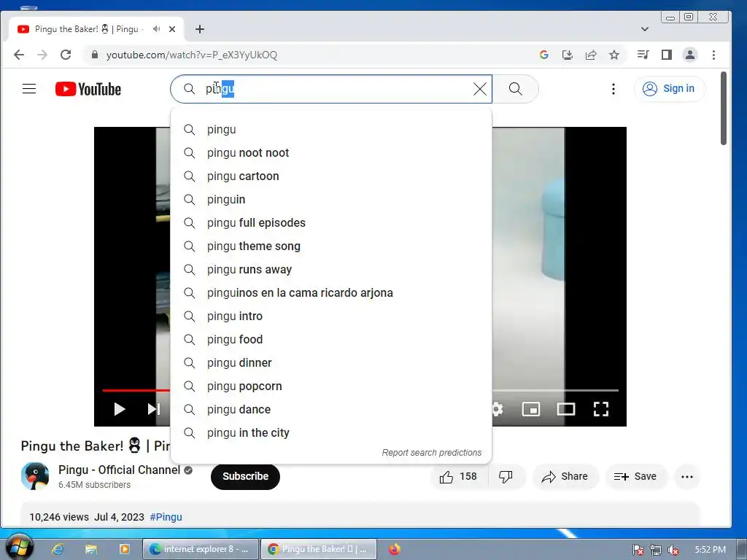Clear the search box with the X icon
The image size is (747, 560).
click(x=480, y=88)
